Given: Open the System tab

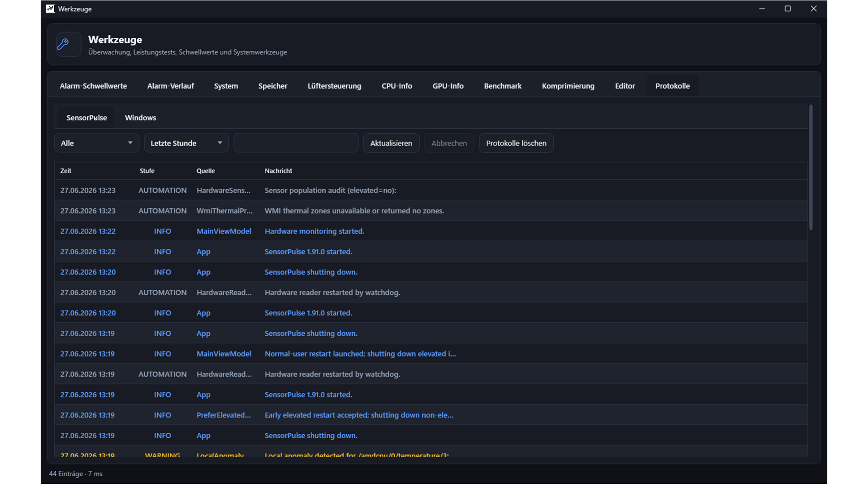Looking at the screenshot, I should (x=226, y=86).
